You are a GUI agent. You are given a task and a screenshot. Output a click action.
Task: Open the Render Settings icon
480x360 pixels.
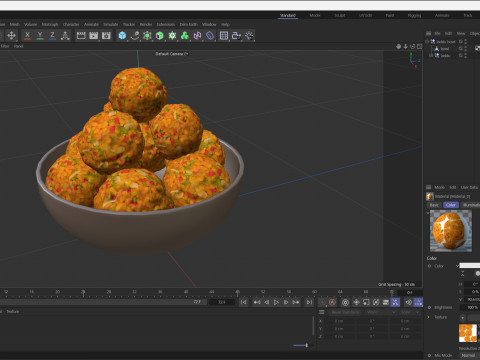[x=106, y=35]
